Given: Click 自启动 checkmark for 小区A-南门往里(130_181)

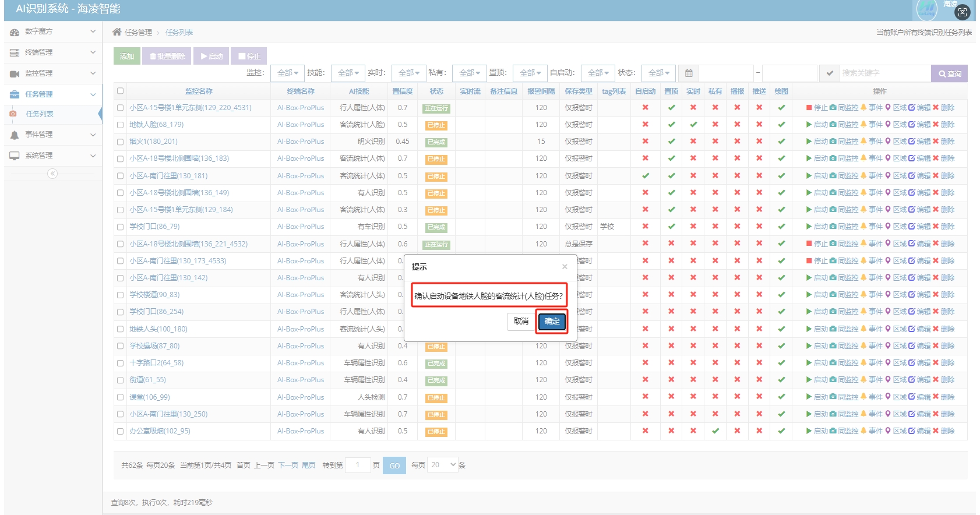Looking at the screenshot, I should [646, 176].
